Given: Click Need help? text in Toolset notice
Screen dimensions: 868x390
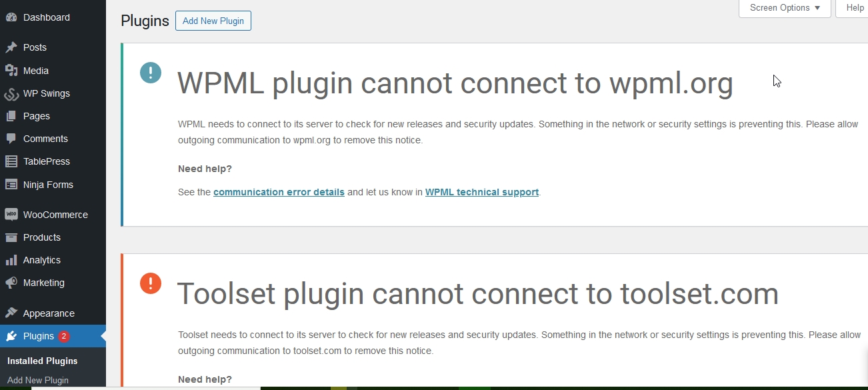Looking at the screenshot, I should (x=205, y=379).
